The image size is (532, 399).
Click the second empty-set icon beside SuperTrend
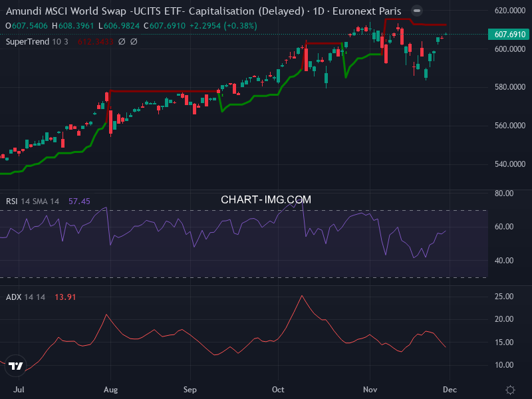(x=134, y=41)
